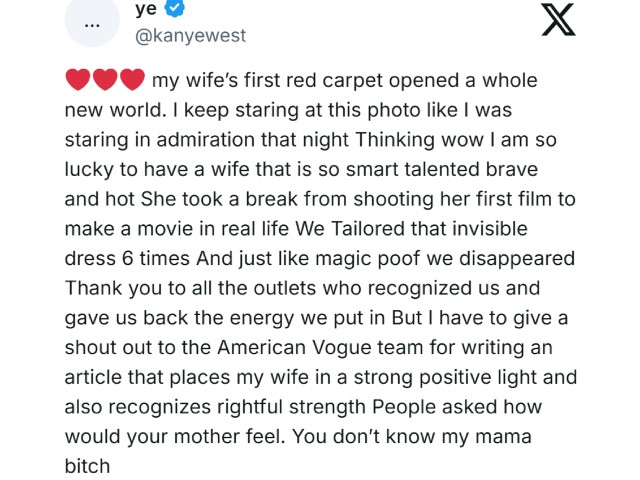The width and height of the screenshot is (640, 480).
Task: Click the blue verified checkmark badge
Action: pos(174,8)
